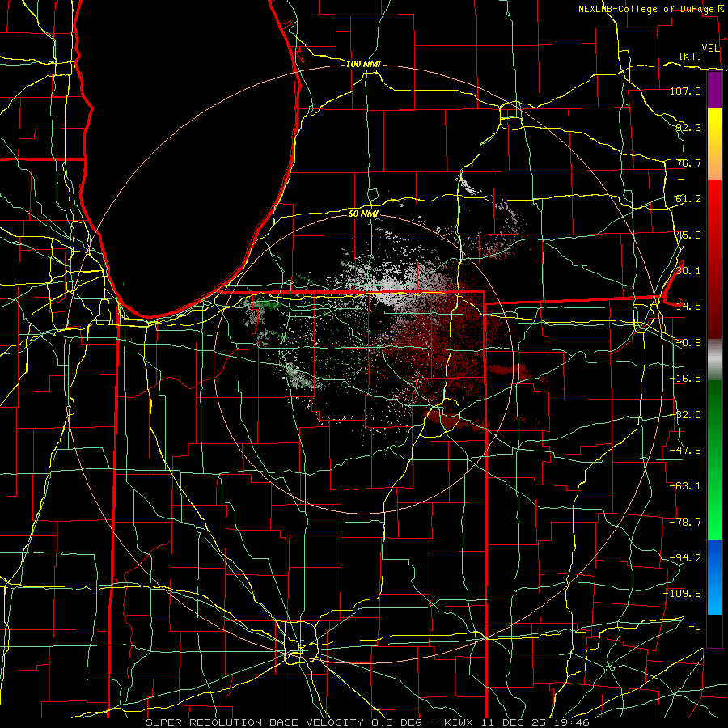Select the -109.8 legend value
Screen dimensions: 728x728
[683, 594]
